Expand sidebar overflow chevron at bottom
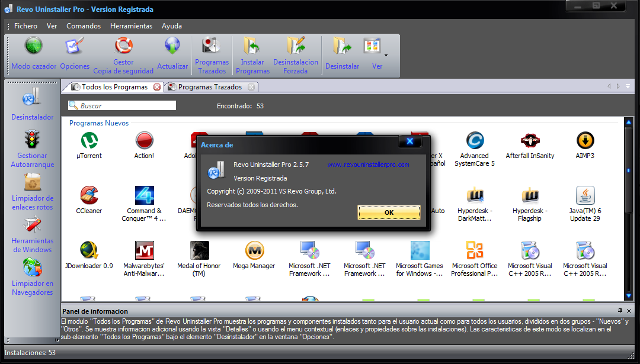 click(x=8, y=340)
